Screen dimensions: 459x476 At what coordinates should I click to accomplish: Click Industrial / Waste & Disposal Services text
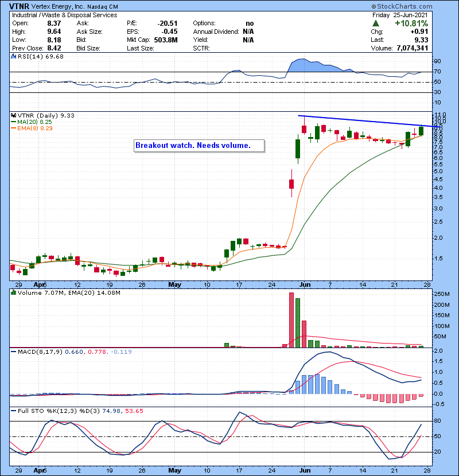click(x=64, y=15)
